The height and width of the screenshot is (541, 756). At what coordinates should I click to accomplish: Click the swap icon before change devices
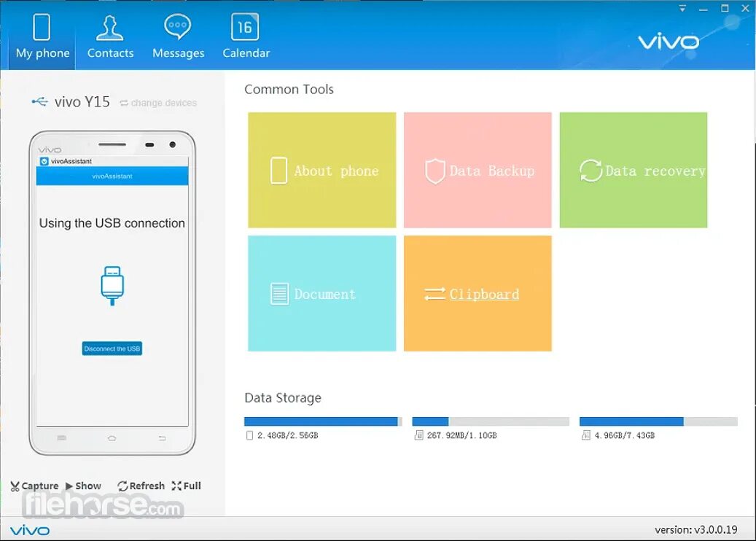pyautogui.click(x=124, y=104)
